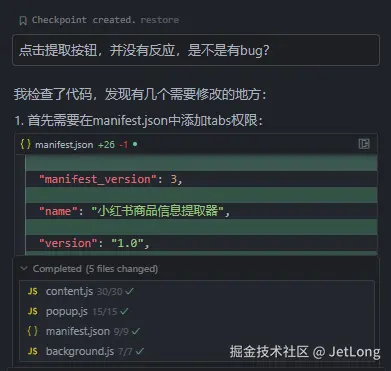Screen dimensions: 391x371
Task: Open content.js in changed files
Action: click(x=69, y=291)
